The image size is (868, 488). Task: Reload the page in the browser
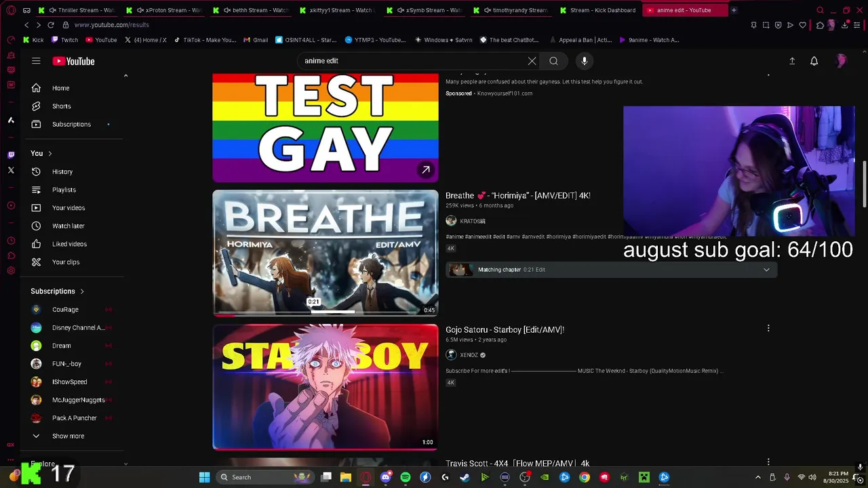50,25
